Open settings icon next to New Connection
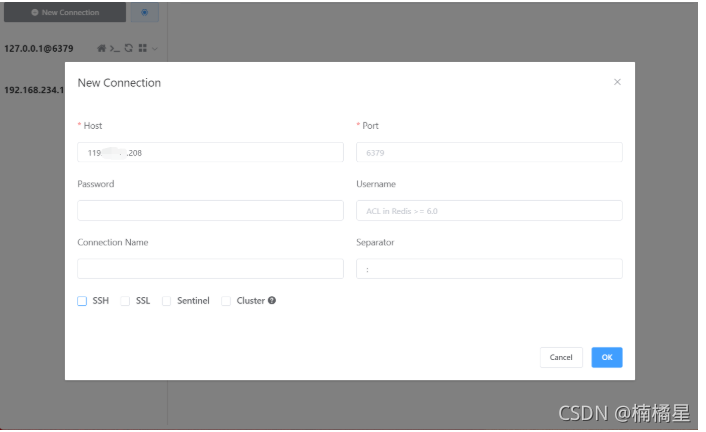Screen dimensions: 706x432 click(x=145, y=12)
